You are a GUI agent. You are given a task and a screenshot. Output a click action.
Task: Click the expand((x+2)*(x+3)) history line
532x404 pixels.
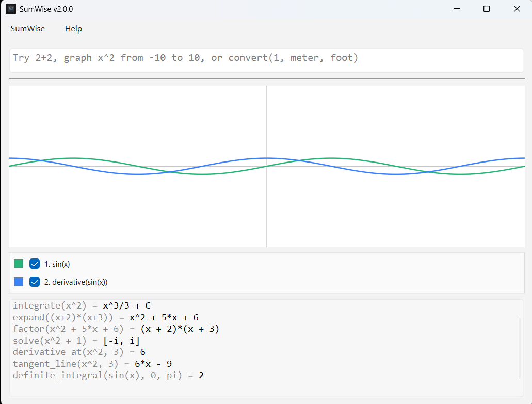coord(105,317)
